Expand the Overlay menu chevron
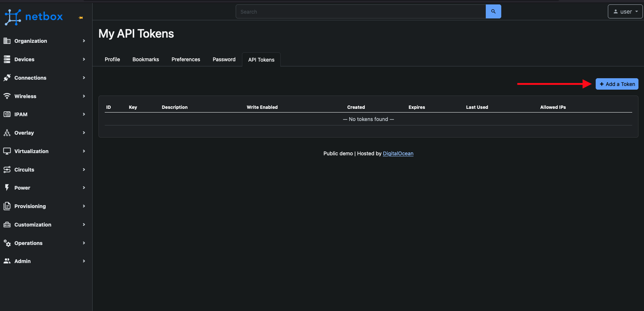644x311 pixels. coord(84,133)
